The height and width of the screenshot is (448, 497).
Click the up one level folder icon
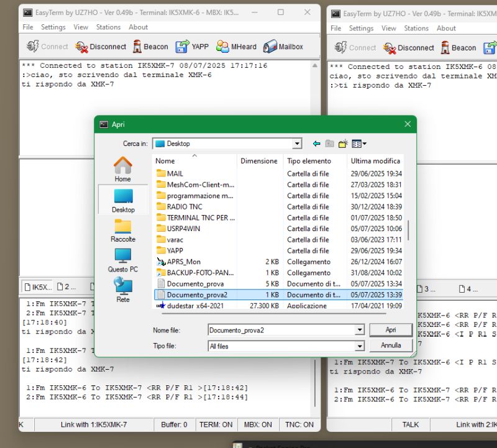tap(330, 144)
